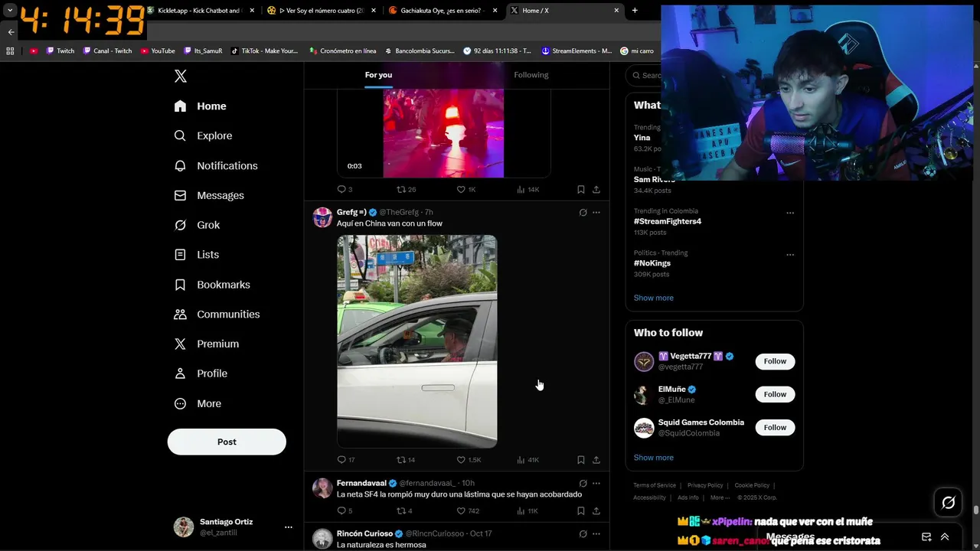Open new browser tab
The image size is (980, 551).
[635, 11]
